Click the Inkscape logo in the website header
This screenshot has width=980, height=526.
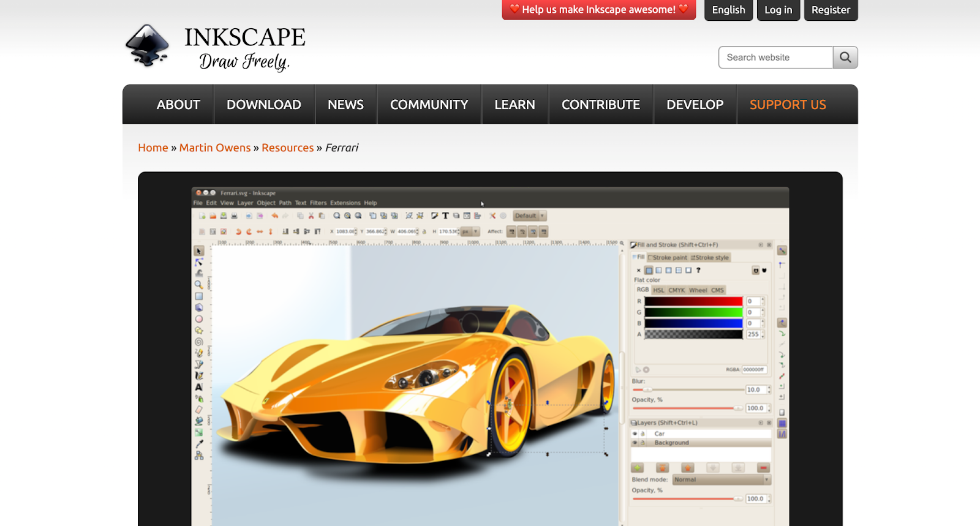tap(215, 47)
